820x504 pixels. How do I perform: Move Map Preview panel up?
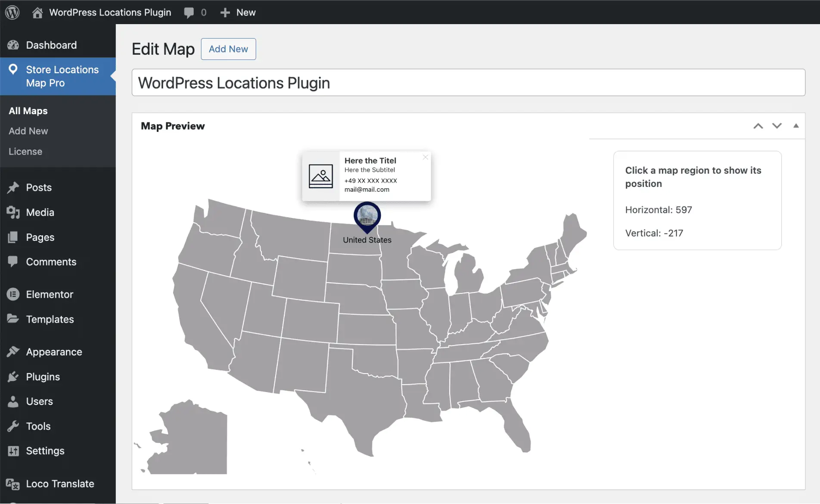pos(758,126)
